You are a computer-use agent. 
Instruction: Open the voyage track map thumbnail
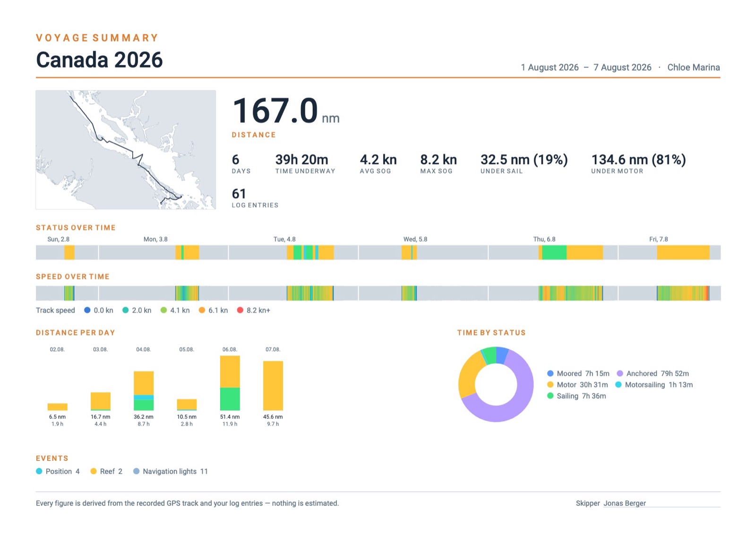coord(126,150)
